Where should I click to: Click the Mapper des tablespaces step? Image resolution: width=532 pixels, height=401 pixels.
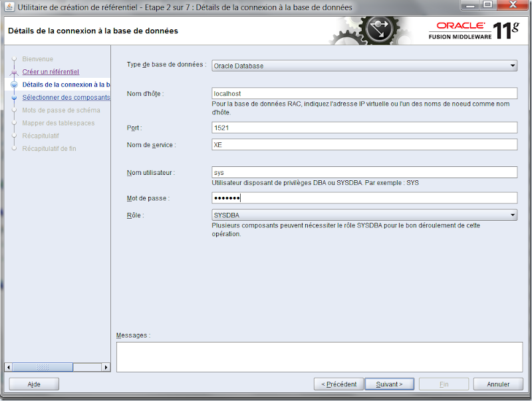(59, 123)
